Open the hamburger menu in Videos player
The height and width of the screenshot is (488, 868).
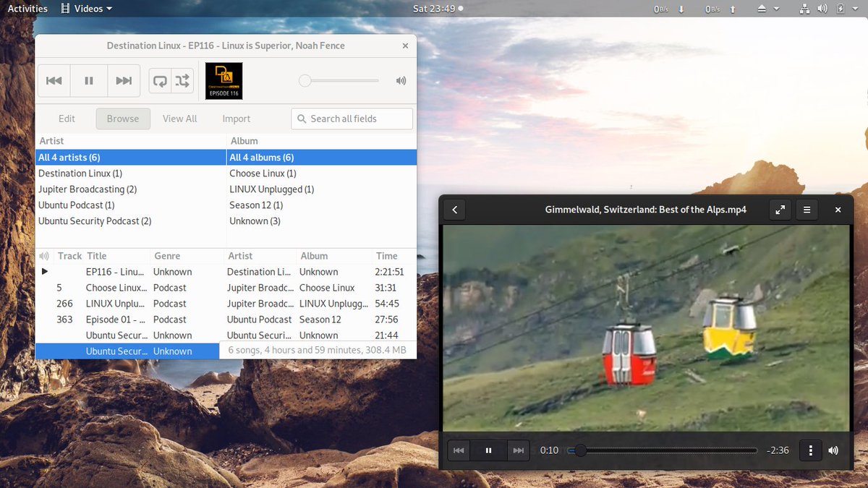pos(807,210)
